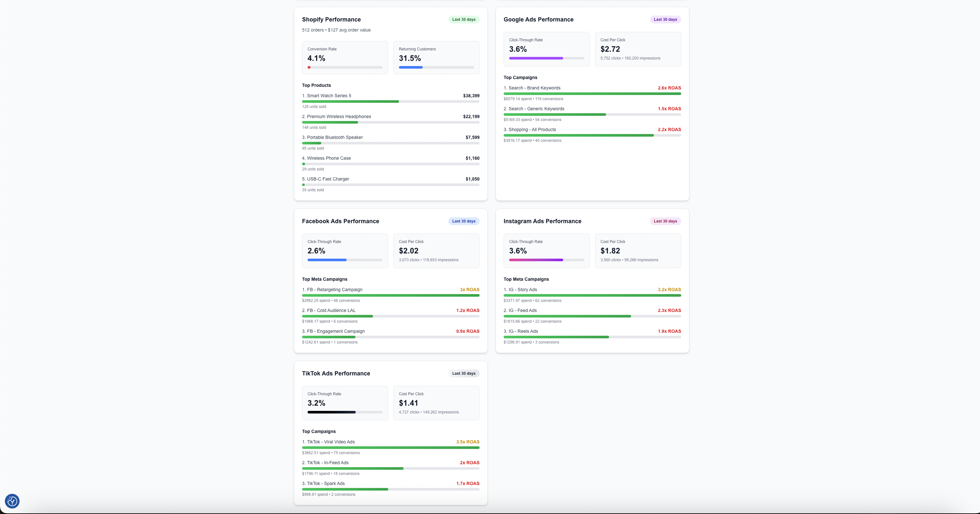980x514 pixels.
Task: Click the Returning Customers progress bar
Action: point(436,67)
